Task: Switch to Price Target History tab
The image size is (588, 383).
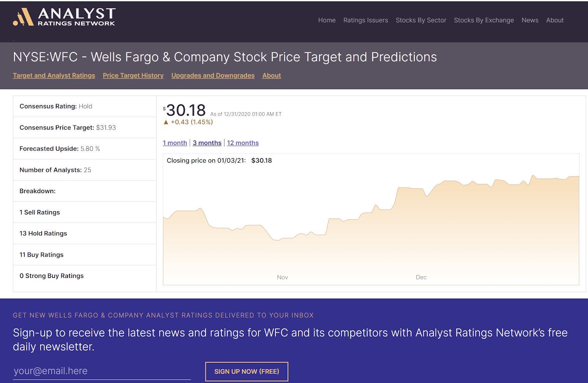Action: tap(133, 75)
